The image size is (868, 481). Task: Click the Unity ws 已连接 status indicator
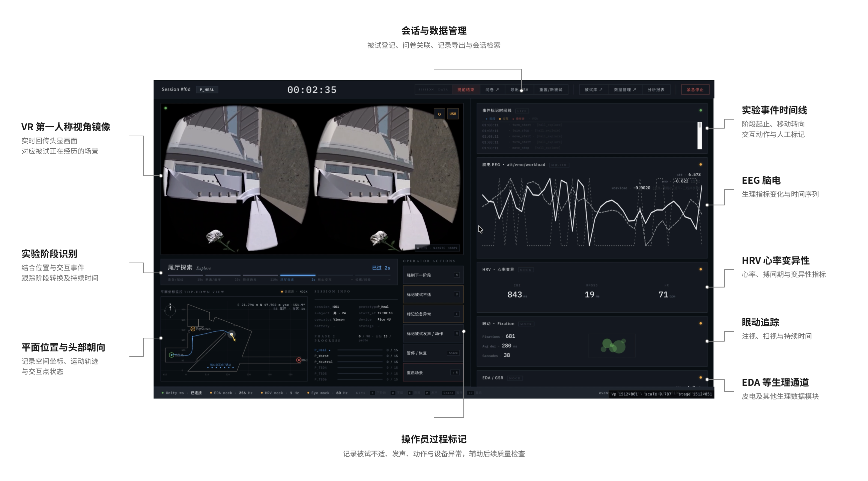(181, 393)
